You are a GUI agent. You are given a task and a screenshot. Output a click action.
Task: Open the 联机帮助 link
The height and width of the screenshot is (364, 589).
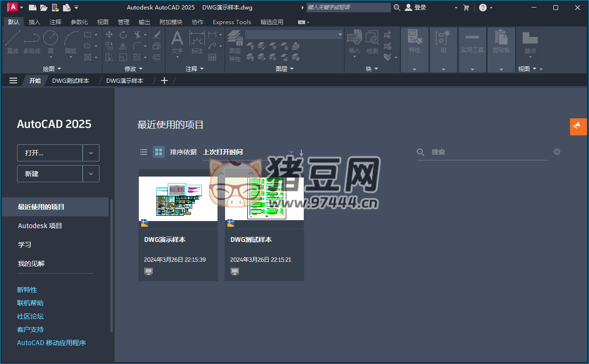pyautogui.click(x=30, y=303)
